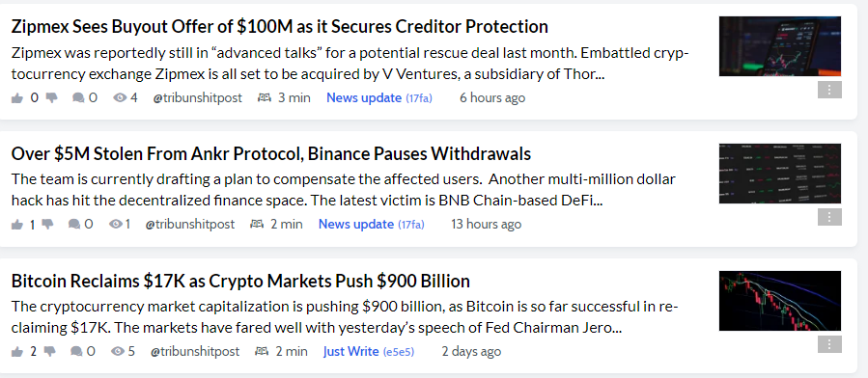Screen dimensions: 868x378
Task: Open comments on Ankr Protocol story
Action: click(x=74, y=225)
